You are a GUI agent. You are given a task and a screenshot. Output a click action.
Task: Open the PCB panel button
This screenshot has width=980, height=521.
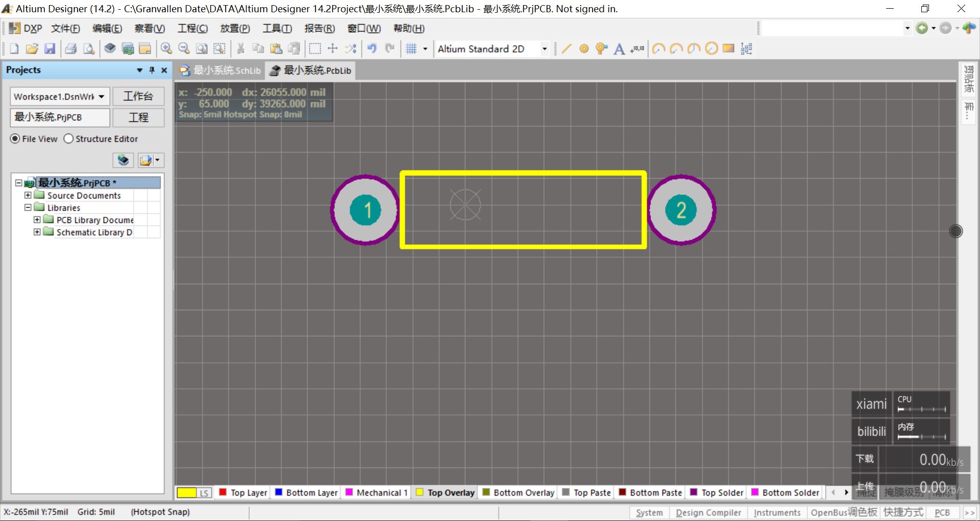942,512
